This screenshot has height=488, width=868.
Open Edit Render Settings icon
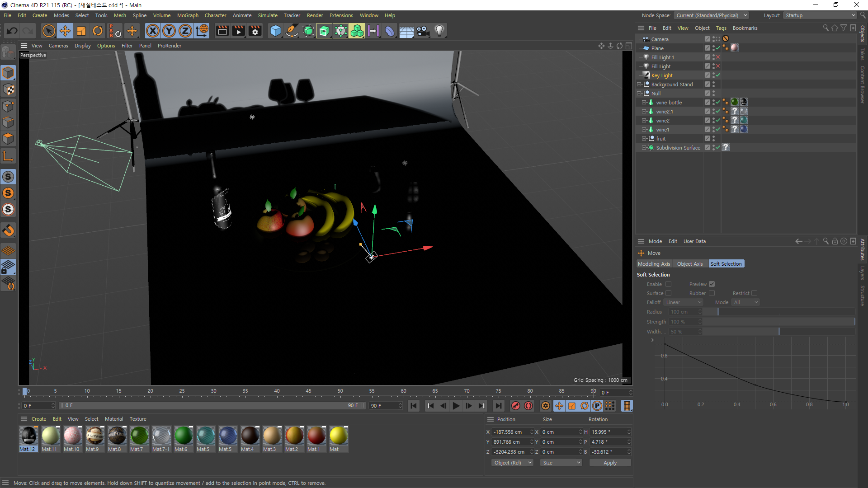coord(255,31)
